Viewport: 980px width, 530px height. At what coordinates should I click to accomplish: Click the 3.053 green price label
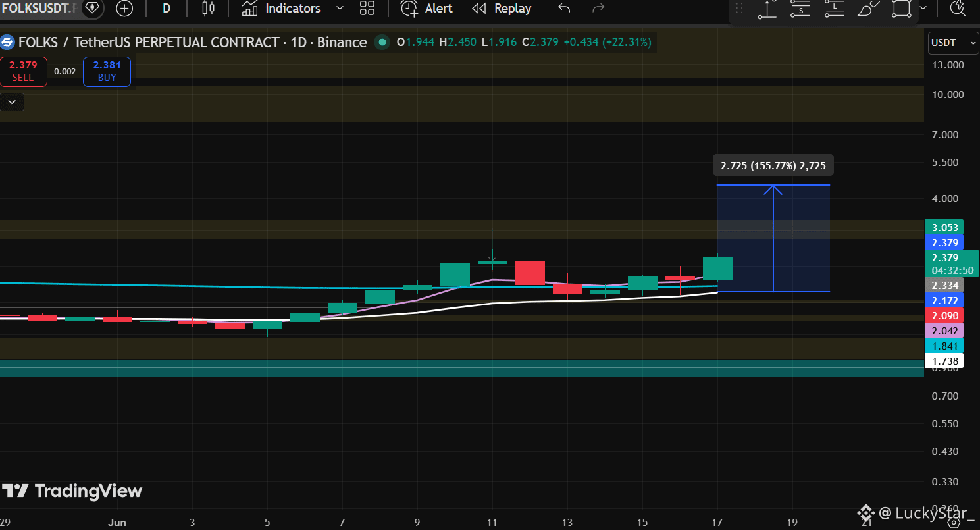[944, 228]
